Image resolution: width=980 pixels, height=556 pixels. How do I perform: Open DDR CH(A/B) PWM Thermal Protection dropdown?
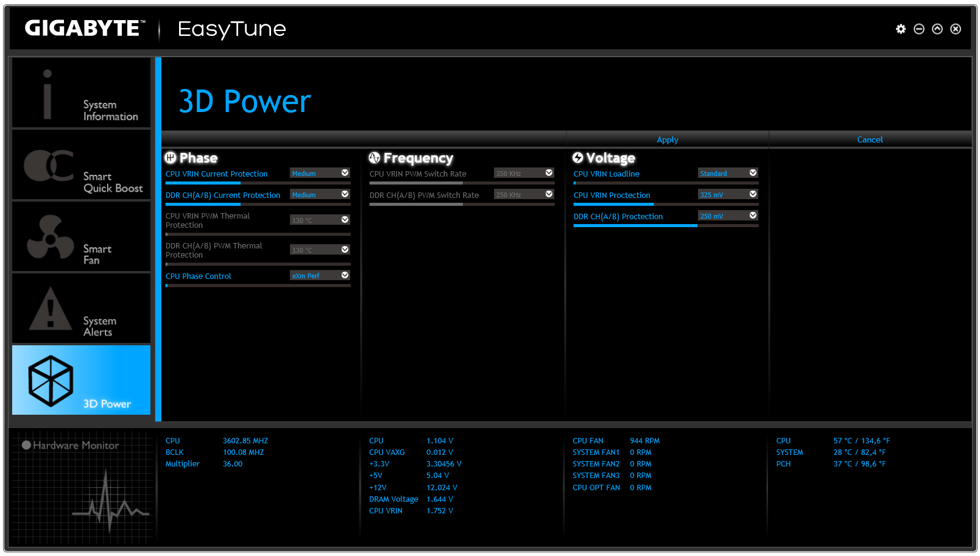pyautogui.click(x=320, y=250)
